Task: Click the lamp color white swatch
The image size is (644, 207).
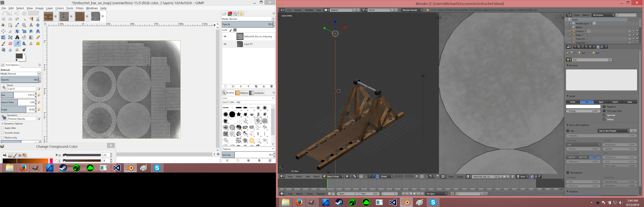Action: 583,106
